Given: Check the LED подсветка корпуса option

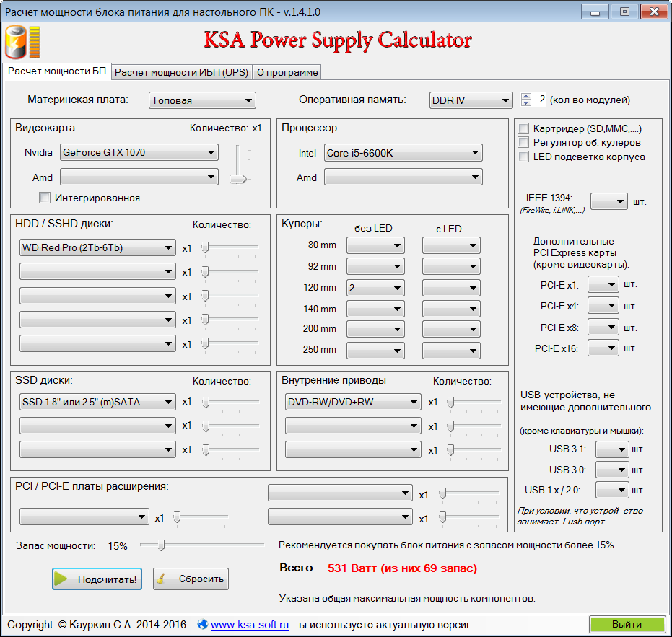Looking at the screenshot, I should (x=523, y=157).
